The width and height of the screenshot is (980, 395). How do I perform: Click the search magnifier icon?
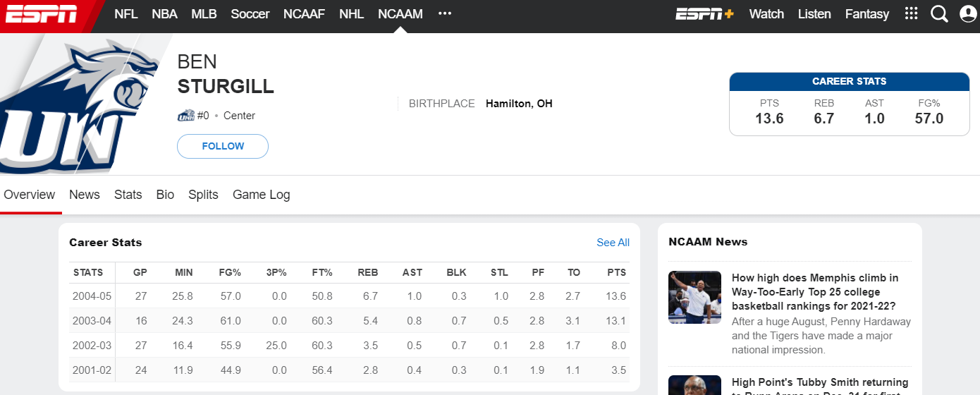click(939, 14)
